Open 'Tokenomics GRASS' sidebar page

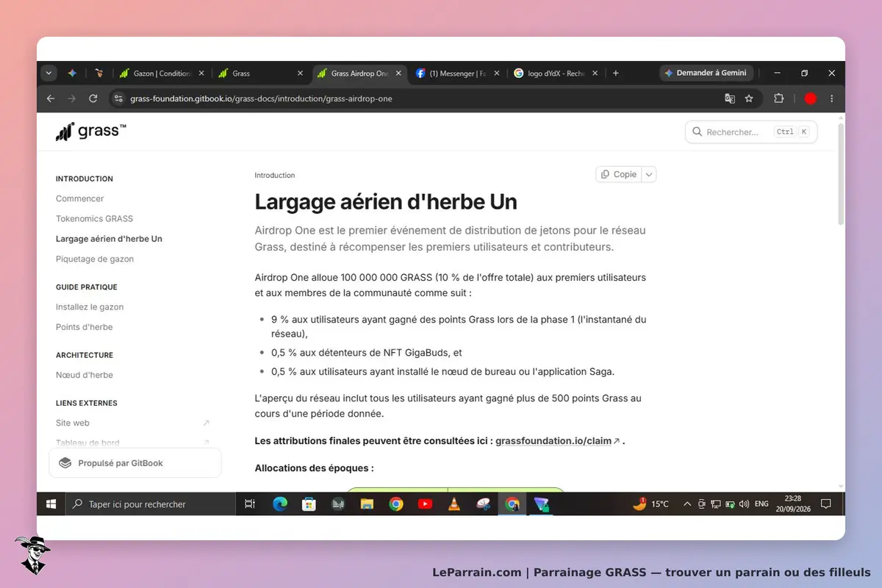94,218
